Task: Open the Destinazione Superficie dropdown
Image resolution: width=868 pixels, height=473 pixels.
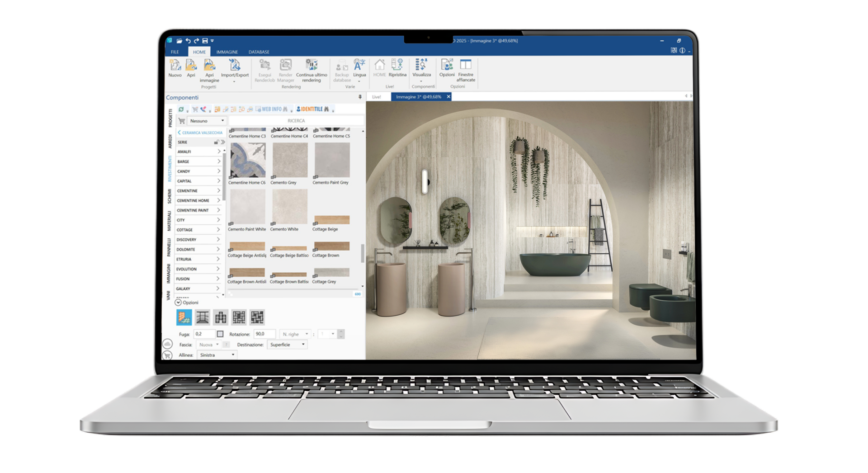Action: pyautogui.click(x=288, y=345)
